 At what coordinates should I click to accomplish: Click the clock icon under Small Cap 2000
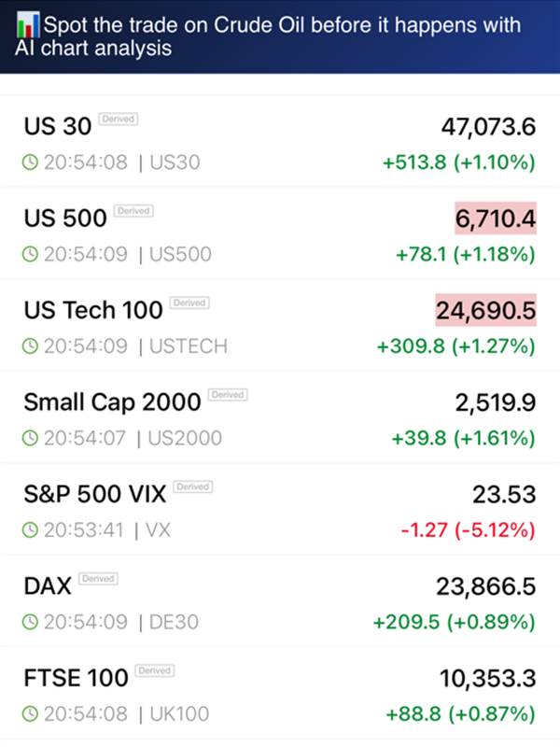click(x=30, y=438)
